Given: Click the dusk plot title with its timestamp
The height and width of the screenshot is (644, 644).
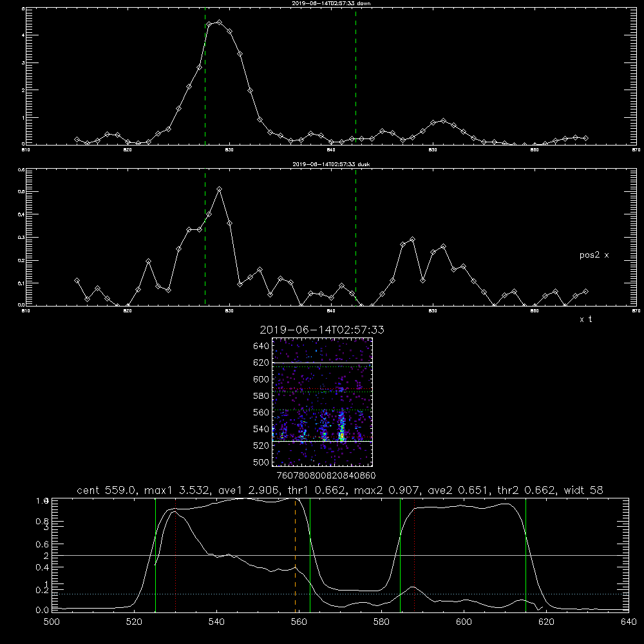Looking at the screenshot, I should [x=331, y=164].
